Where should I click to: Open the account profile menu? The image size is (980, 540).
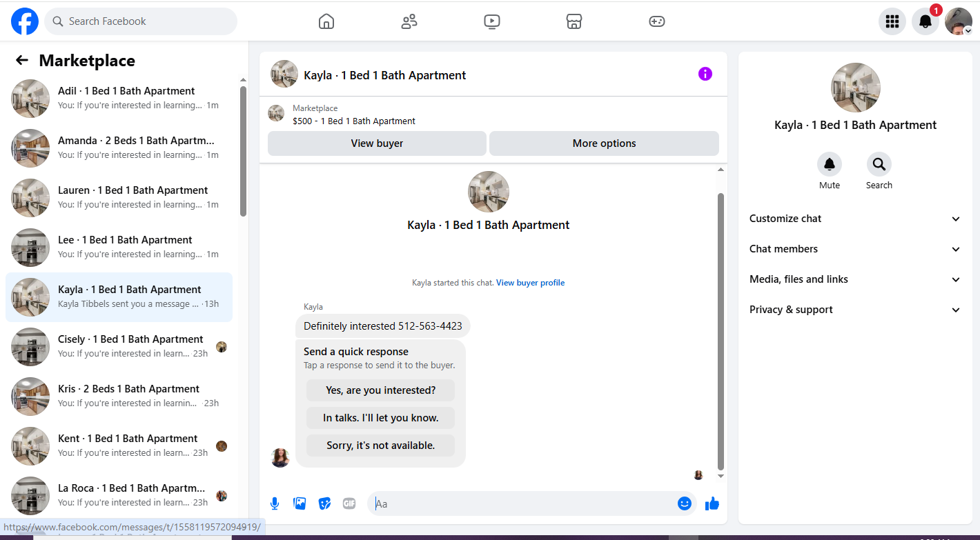[x=959, y=21]
